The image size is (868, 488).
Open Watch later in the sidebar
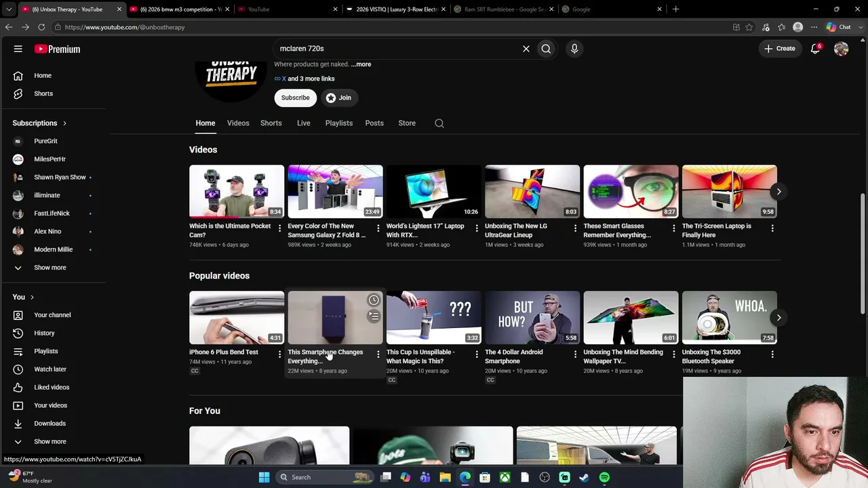50,369
